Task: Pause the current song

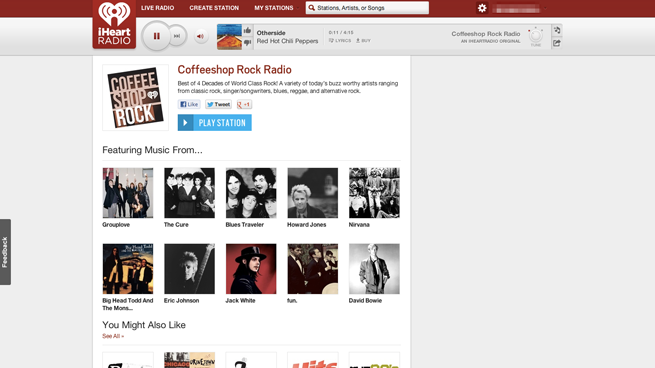Action: [156, 36]
